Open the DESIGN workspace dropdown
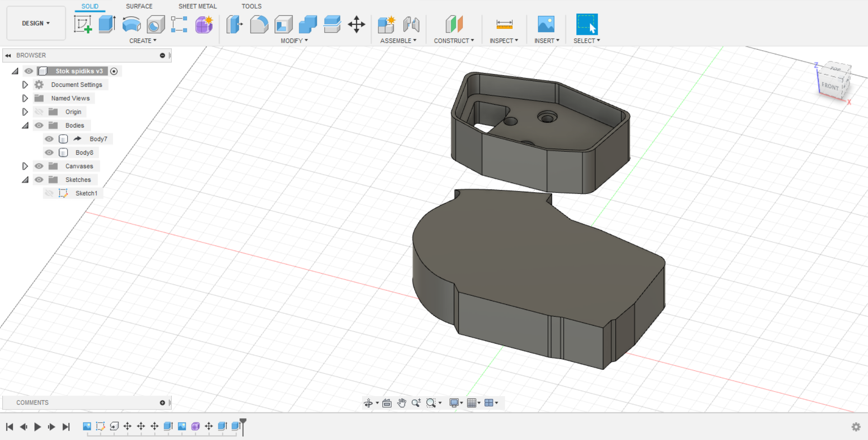The height and width of the screenshot is (440, 868). 36,23
